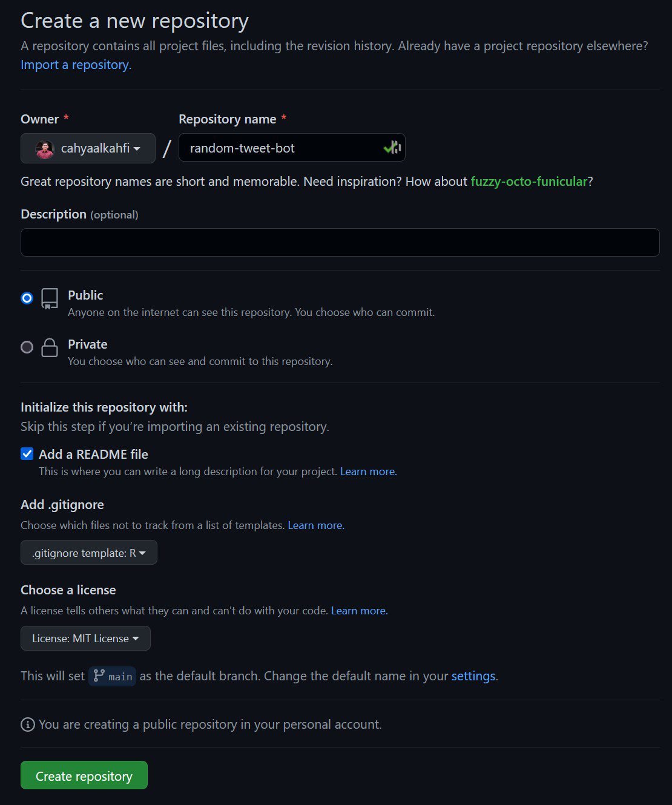Open the License MIT License dropdown
Image resolution: width=672 pixels, height=805 pixels.
pyautogui.click(x=85, y=638)
